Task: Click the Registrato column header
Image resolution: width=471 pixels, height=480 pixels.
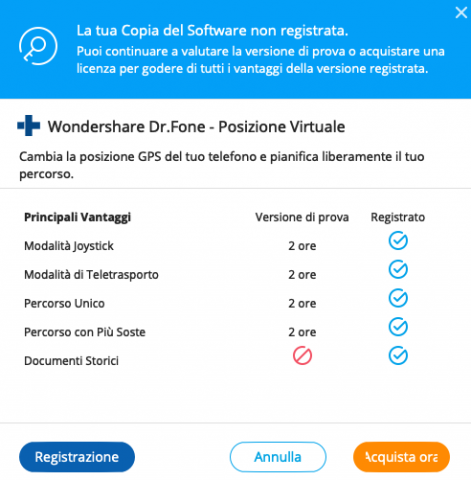Action: point(398,217)
